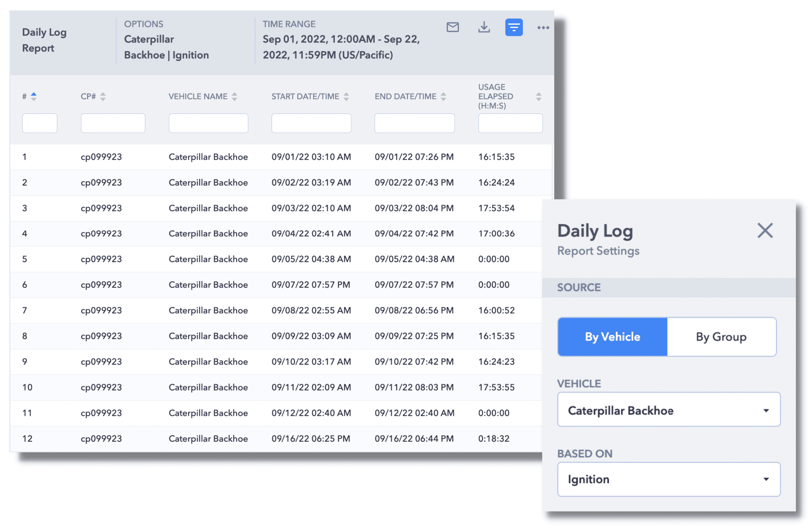Select start time 09/02/22 03:19 AM
This screenshot has width=812, height=529.
[x=311, y=183]
